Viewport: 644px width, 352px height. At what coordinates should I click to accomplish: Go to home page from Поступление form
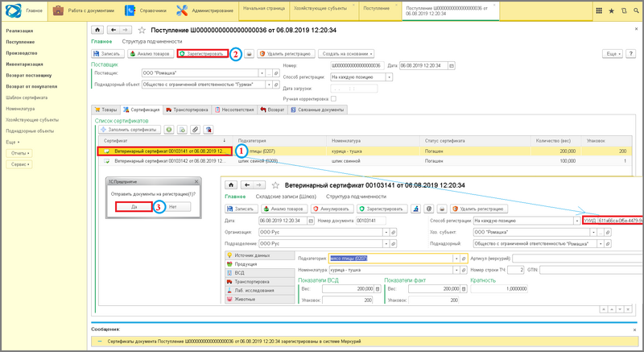point(97,30)
